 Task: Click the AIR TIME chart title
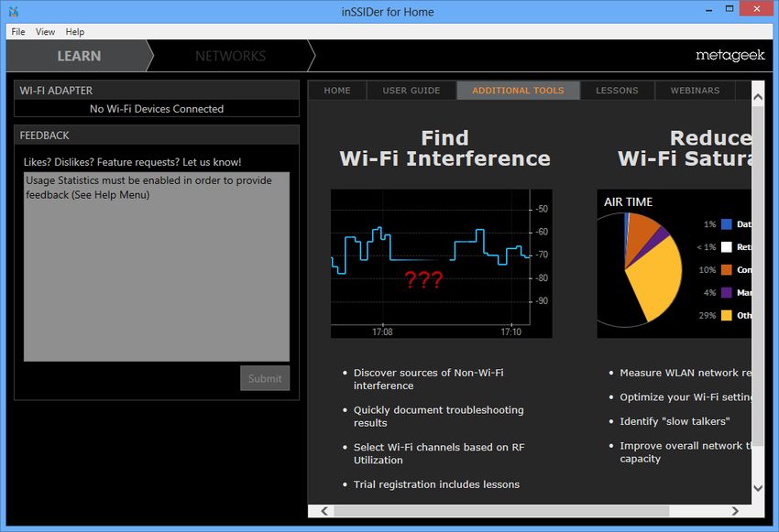coord(628,202)
